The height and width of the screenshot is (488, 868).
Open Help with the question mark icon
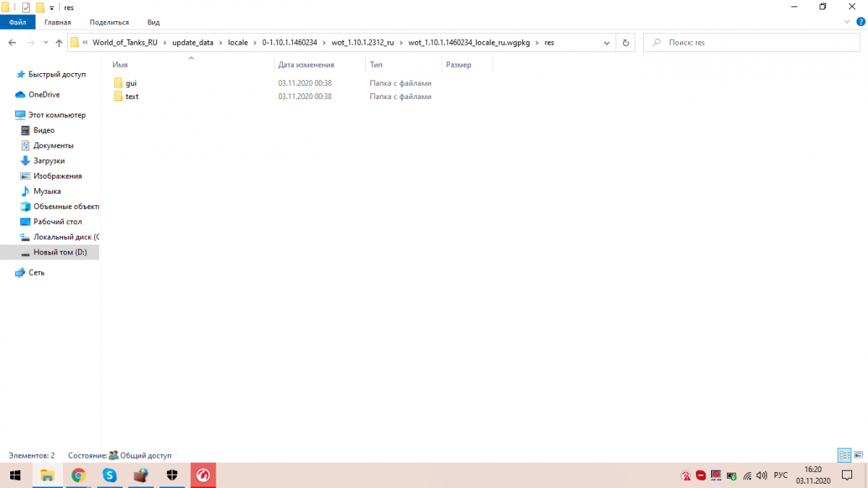(x=861, y=22)
